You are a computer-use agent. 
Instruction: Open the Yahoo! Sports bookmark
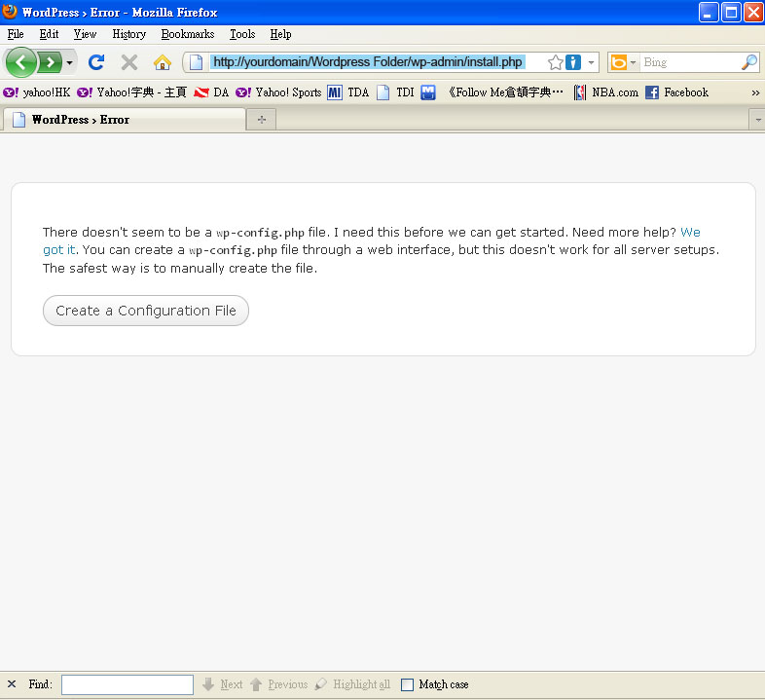[278, 92]
